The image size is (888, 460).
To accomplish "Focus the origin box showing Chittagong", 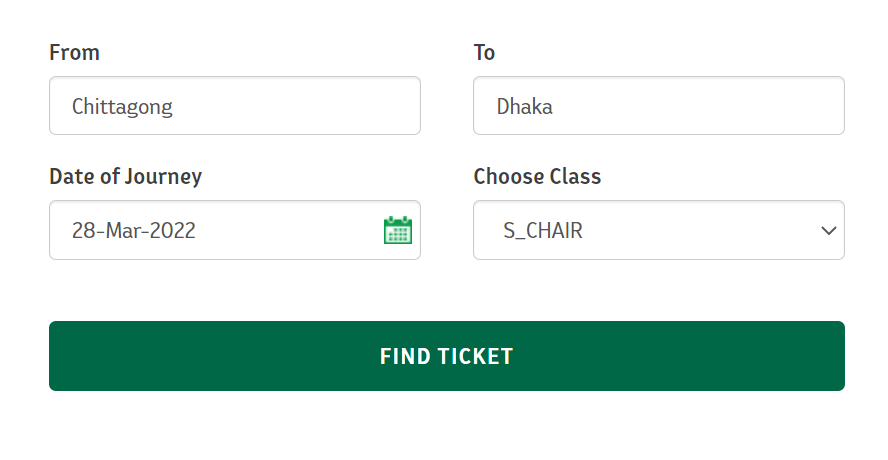I will (x=235, y=106).
